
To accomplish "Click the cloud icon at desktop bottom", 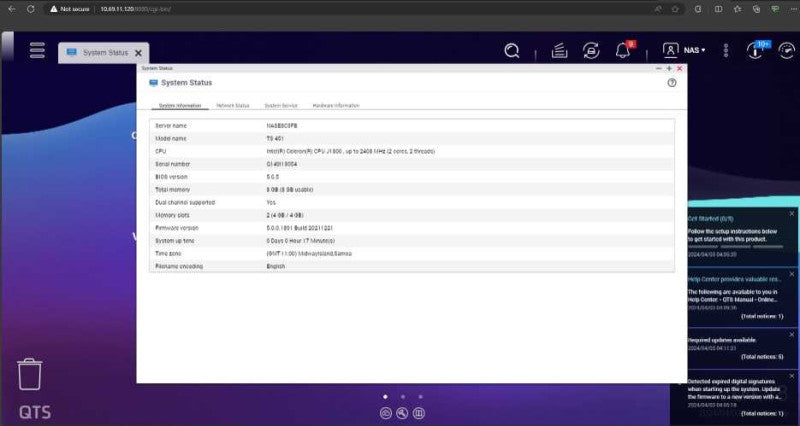I will 386,413.
